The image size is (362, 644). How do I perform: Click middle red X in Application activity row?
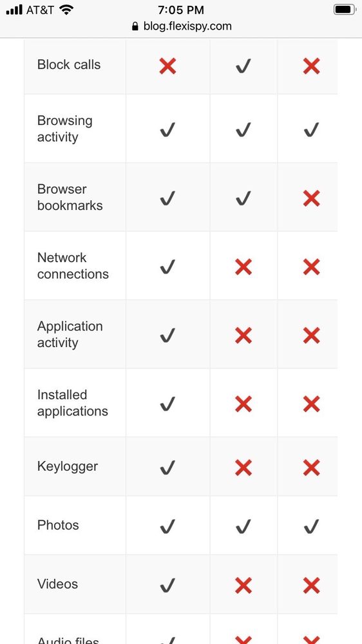pos(243,336)
